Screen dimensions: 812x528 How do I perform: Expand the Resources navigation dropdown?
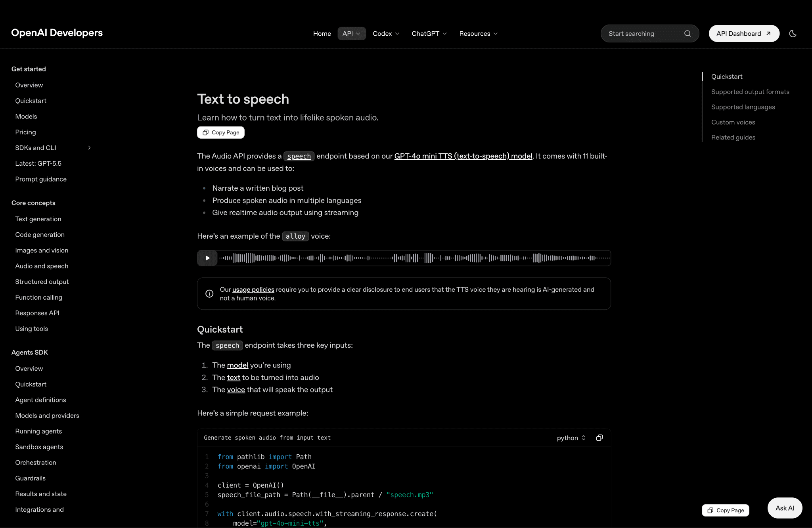(x=478, y=34)
